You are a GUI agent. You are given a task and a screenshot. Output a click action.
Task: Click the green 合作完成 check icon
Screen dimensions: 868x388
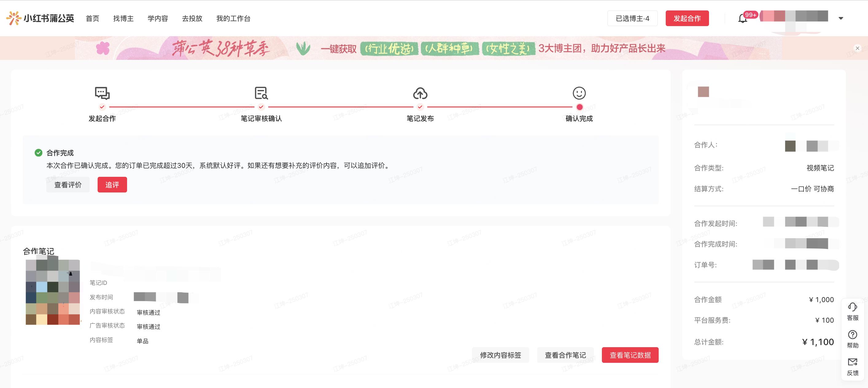[38, 153]
